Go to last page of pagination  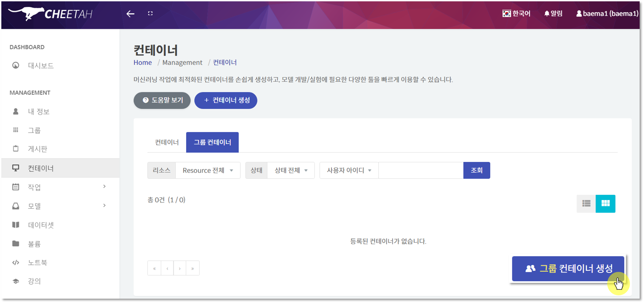pyautogui.click(x=193, y=268)
